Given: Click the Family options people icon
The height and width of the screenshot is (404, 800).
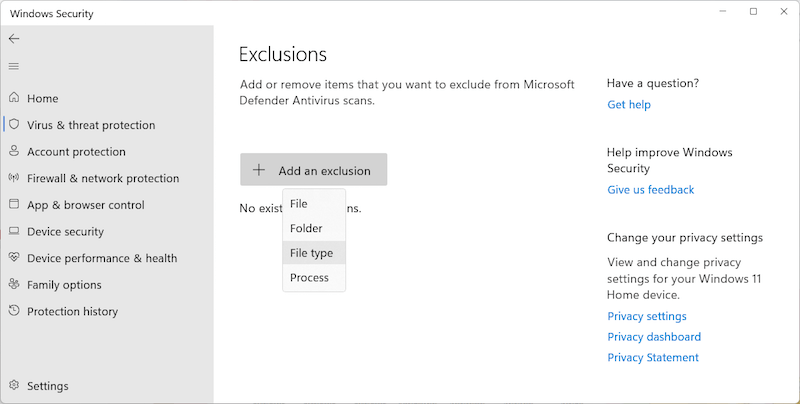Looking at the screenshot, I should point(14,284).
